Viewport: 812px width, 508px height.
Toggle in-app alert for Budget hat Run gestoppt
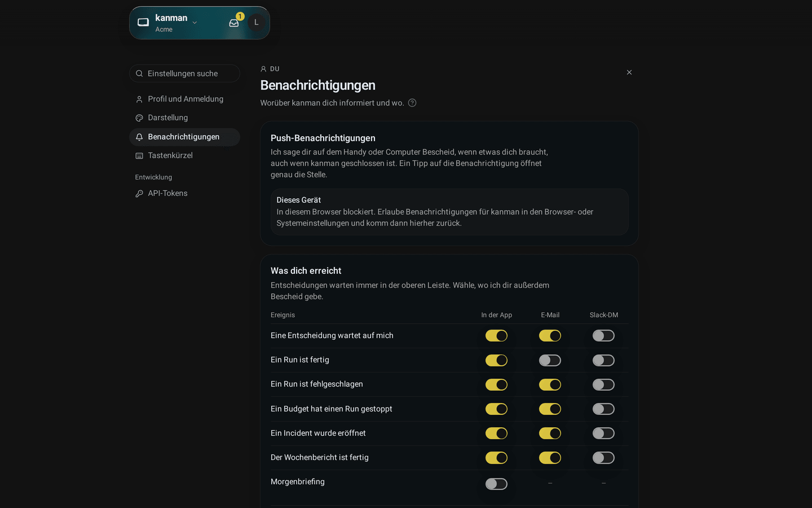coord(496,409)
